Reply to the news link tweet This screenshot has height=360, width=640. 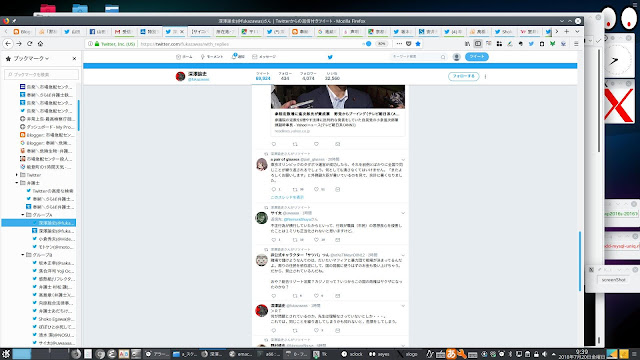(274, 144)
